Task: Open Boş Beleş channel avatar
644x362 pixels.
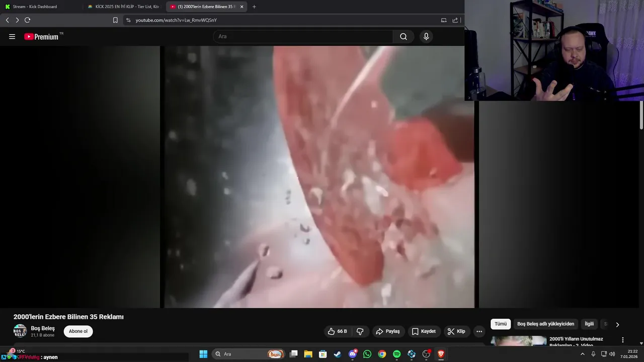Action: (20, 331)
